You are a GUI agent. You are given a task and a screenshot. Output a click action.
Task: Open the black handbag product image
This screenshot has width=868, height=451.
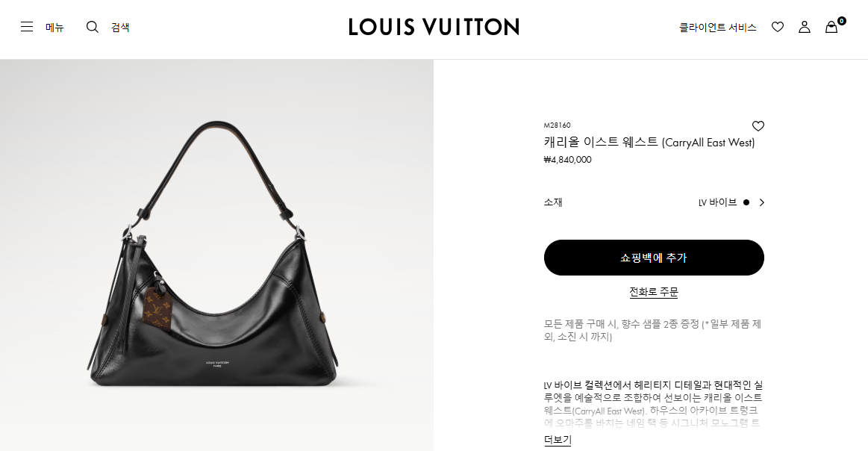pyautogui.click(x=216, y=255)
